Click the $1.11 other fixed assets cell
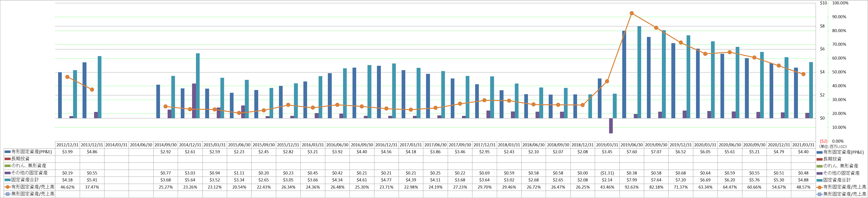This screenshot has height=198, width=868. [239, 173]
